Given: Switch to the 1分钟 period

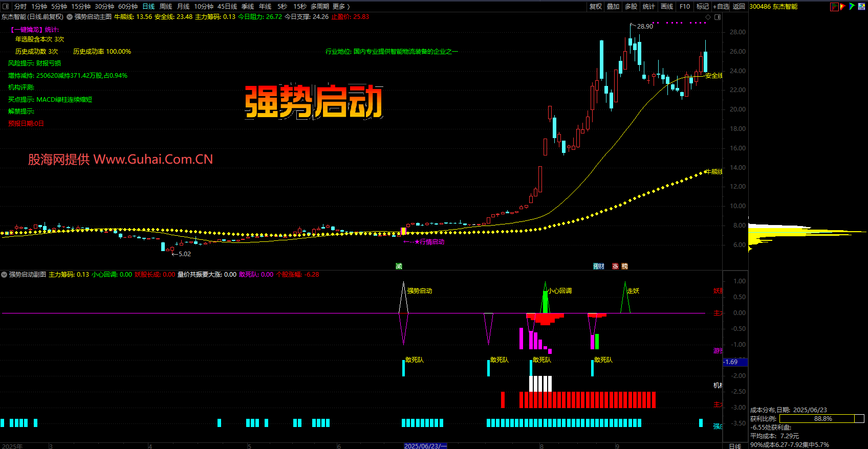Looking at the screenshot, I should point(39,6).
